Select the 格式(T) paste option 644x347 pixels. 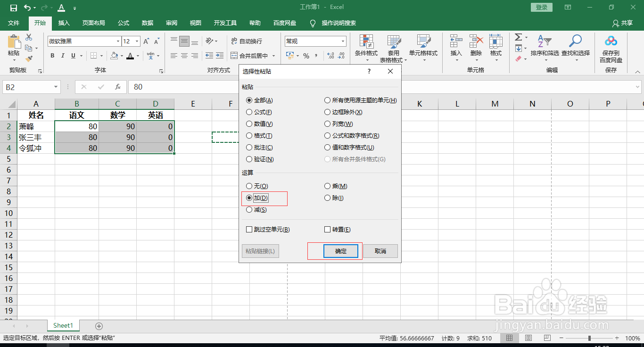pyautogui.click(x=259, y=136)
